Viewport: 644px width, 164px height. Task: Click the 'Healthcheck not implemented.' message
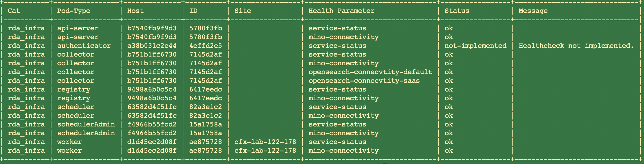point(576,46)
